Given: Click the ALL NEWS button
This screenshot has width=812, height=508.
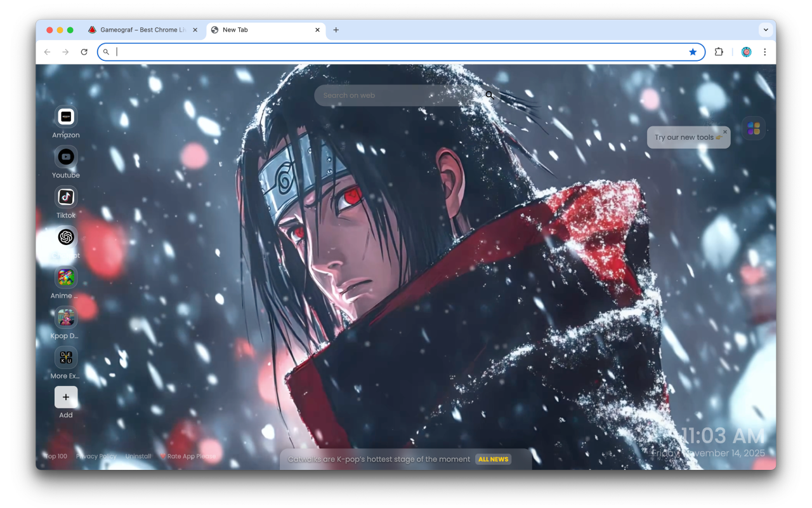Looking at the screenshot, I should pyautogui.click(x=494, y=459).
